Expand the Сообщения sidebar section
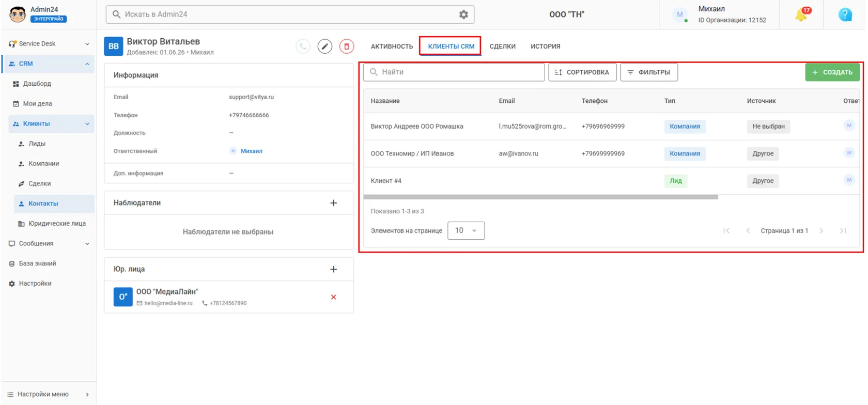The image size is (868, 405). [49, 243]
